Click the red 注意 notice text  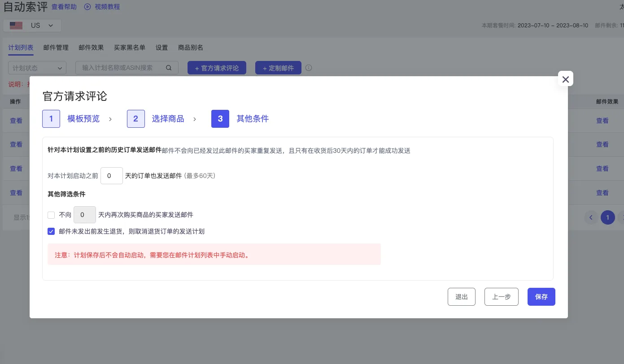point(152,255)
